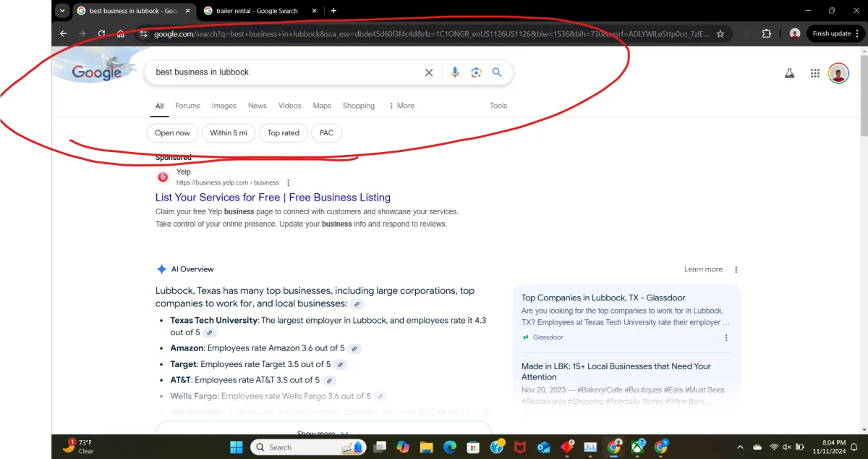The width and height of the screenshot is (868, 459).
Task: Search by image with Google Lens
Action: [x=476, y=72]
